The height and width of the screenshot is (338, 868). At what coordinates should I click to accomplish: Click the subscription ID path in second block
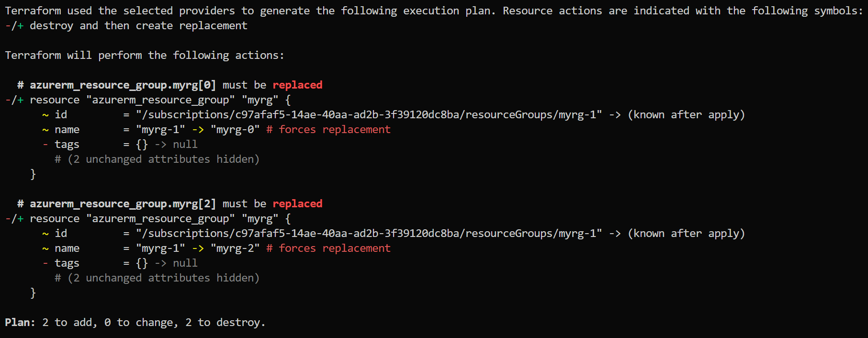369,233
